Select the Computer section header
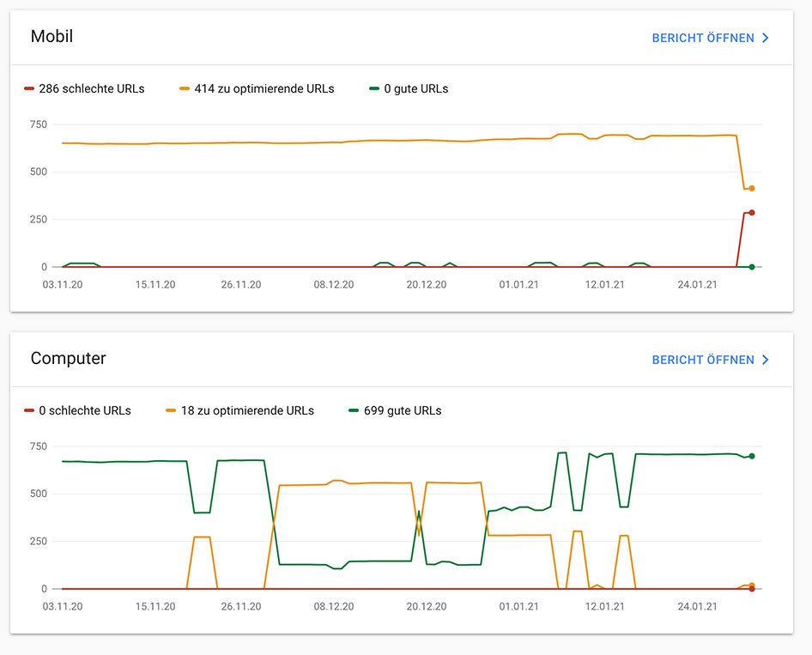Viewport: 812px width, 655px height. click(68, 359)
